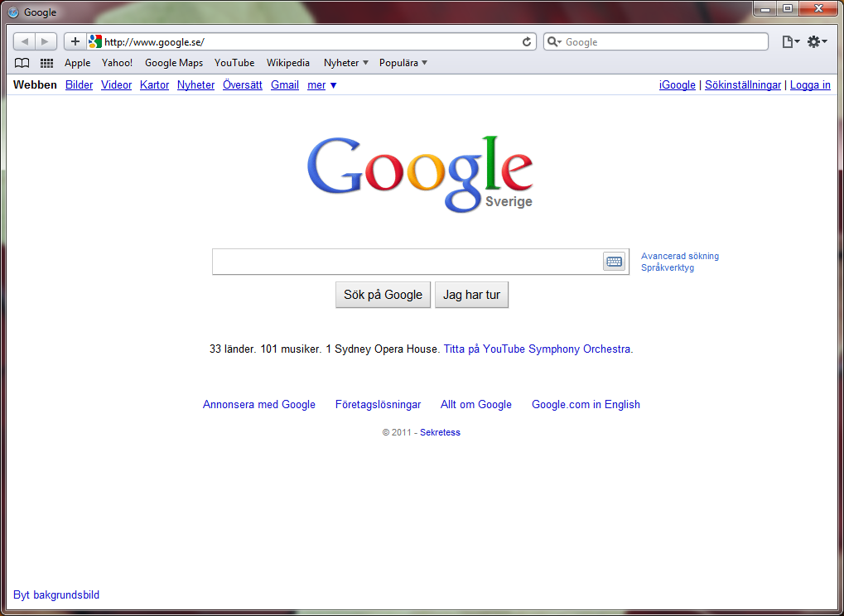Maximize the Safari window
Screen dimensions: 844x616
click(x=788, y=8)
